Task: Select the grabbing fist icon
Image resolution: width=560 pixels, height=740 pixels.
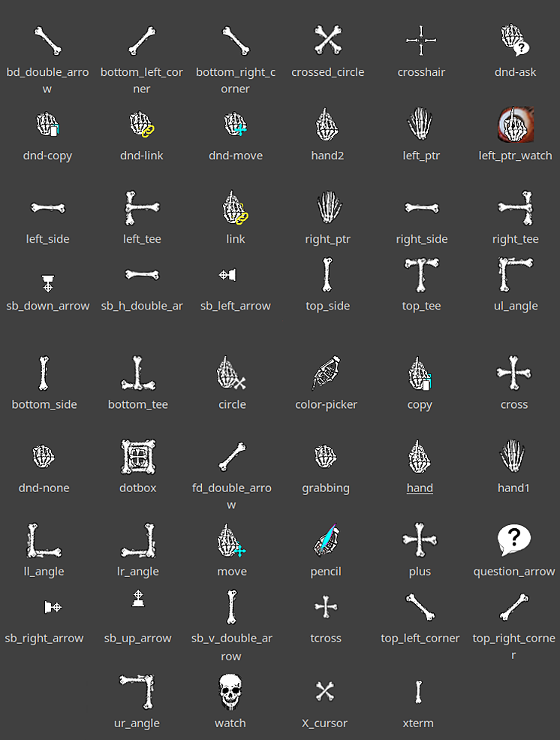Action: pyautogui.click(x=326, y=456)
